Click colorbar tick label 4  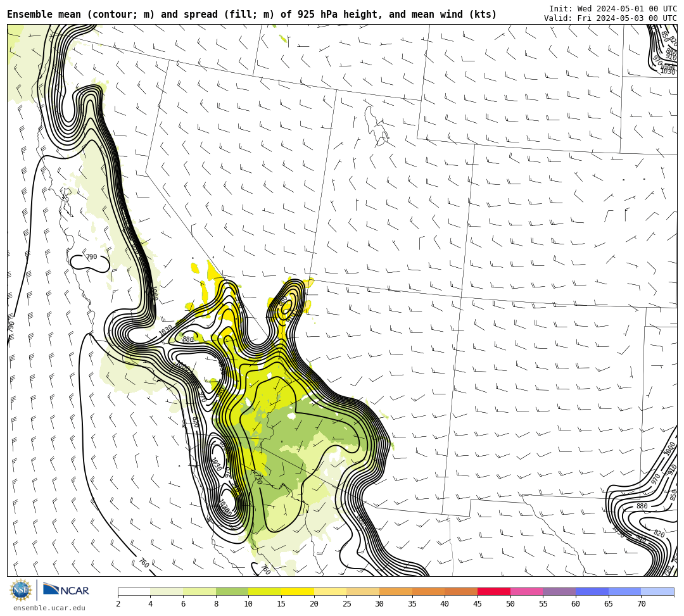click(151, 604)
